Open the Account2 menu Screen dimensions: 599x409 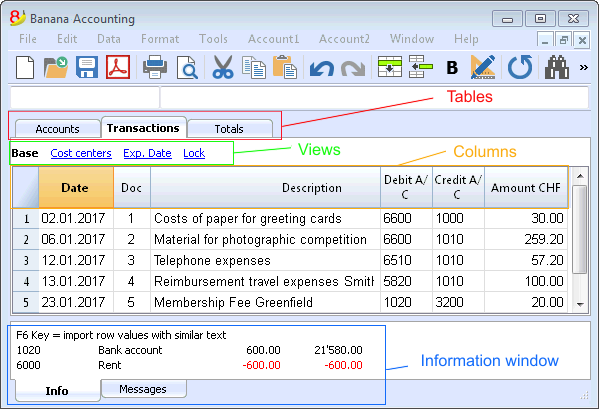coord(344,39)
